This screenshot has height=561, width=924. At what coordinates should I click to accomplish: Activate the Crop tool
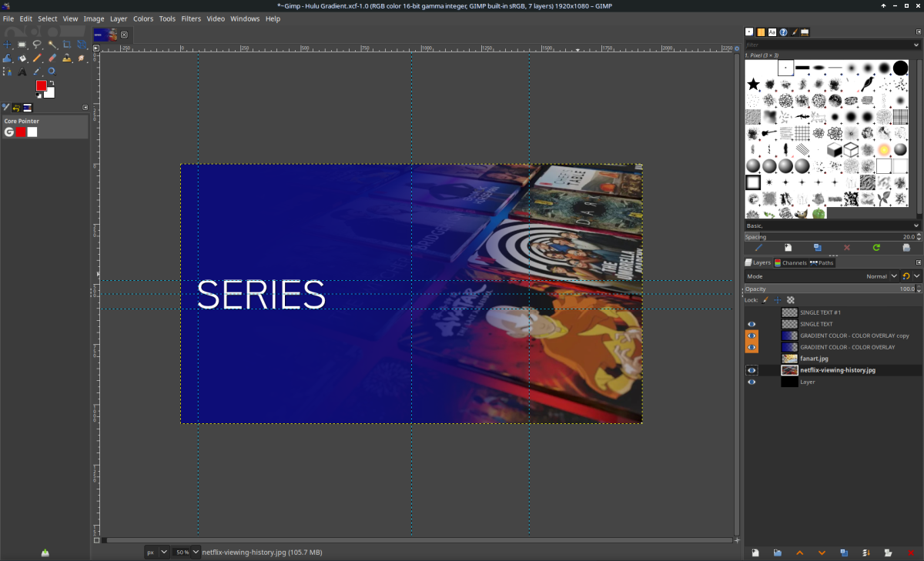66,44
